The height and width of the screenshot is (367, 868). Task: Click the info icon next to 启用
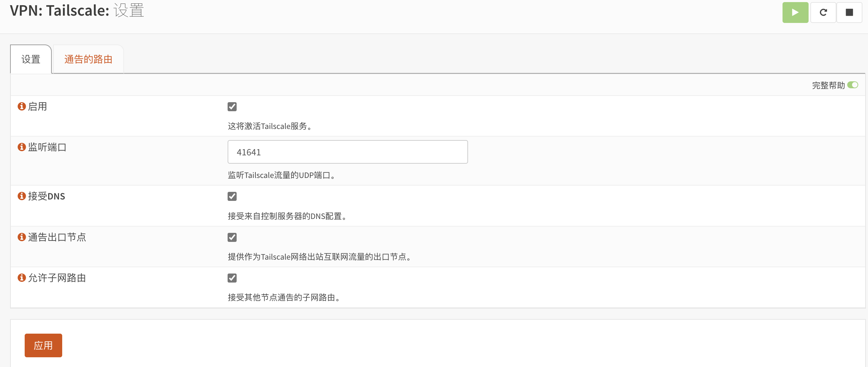[x=22, y=106]
